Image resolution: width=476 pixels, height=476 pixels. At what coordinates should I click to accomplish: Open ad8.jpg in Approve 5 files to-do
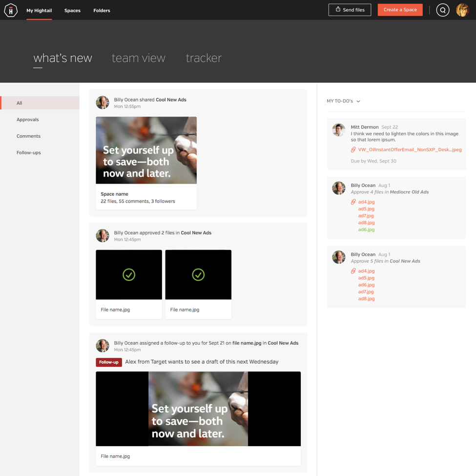366,299
